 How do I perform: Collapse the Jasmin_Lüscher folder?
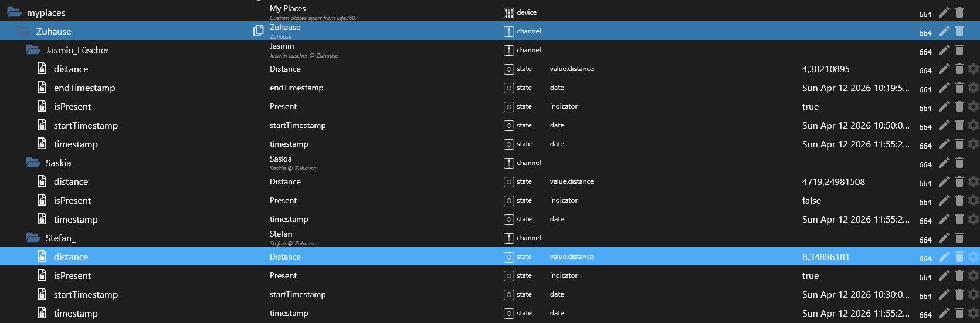(33, 50)
